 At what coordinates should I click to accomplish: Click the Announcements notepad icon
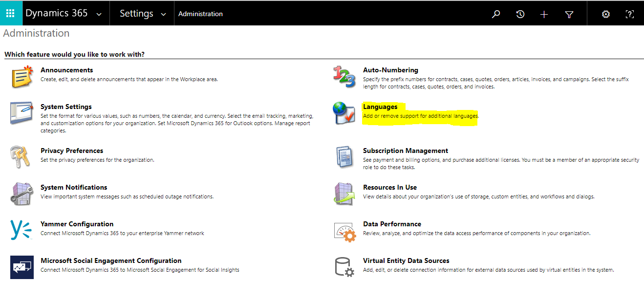(21, 77)
